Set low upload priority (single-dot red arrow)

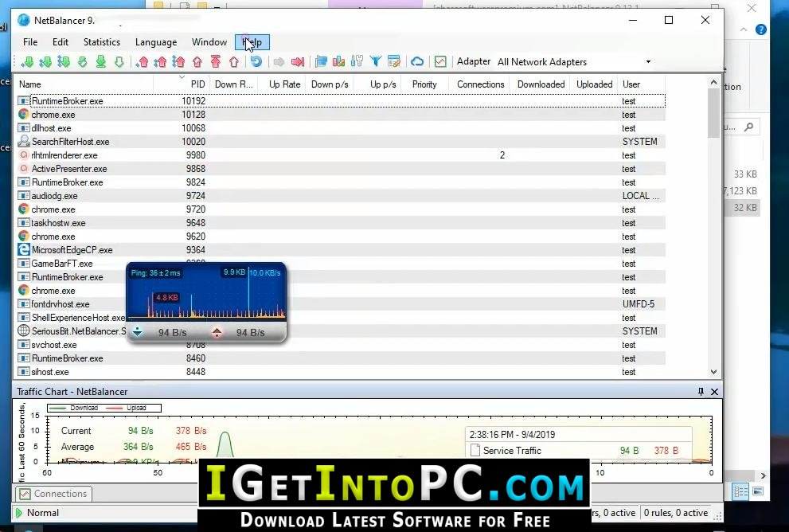(143, 62)
